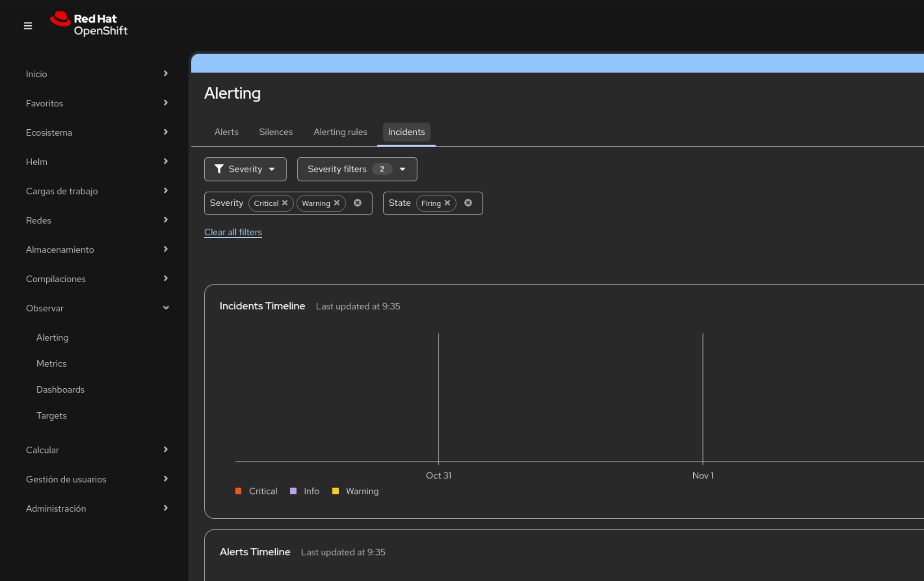Switch to the Alerting rules tab
Image resolution: width=924 pixels, height=581 pixels.
pos(340,132)
